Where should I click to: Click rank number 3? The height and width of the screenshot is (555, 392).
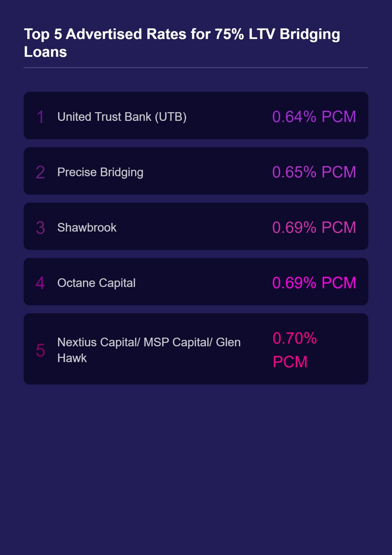(x=40, y=227)
